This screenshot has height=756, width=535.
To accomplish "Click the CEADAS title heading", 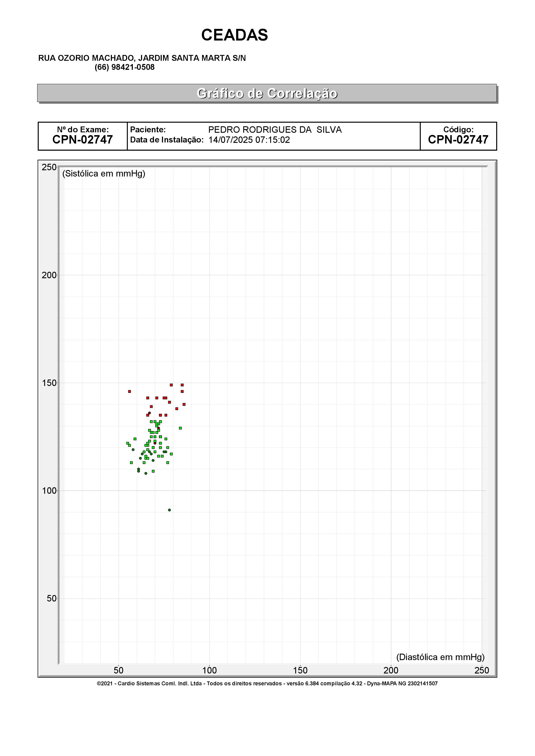I will (x=235, y=35).
